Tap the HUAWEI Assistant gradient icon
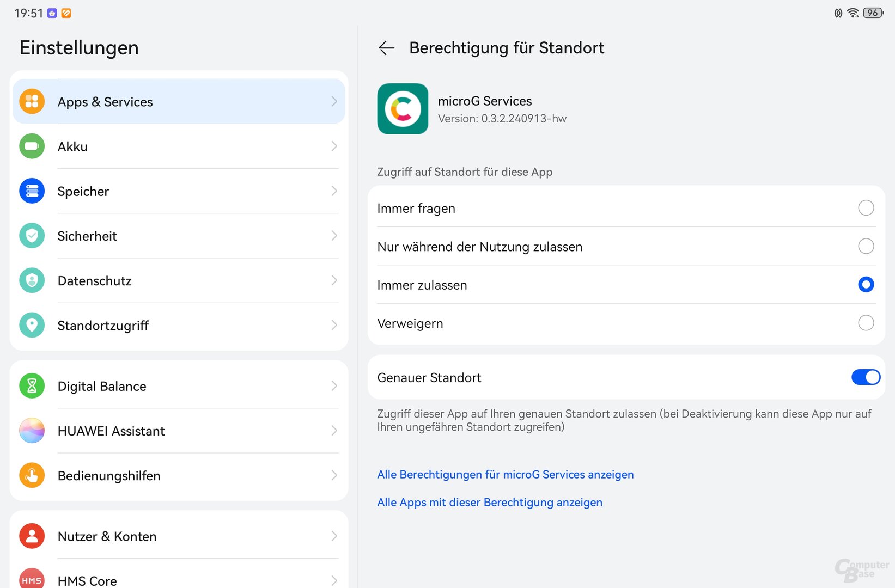The image size is (895, 588). [x=32, y=431]
